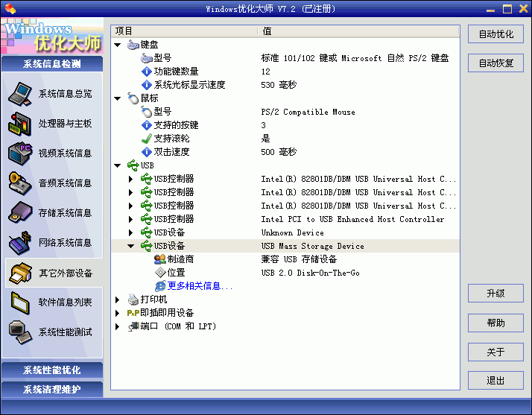The image size is (532, 415).
Task: Expand USB设备 Unknown Device node
Action: click(131, 232)
